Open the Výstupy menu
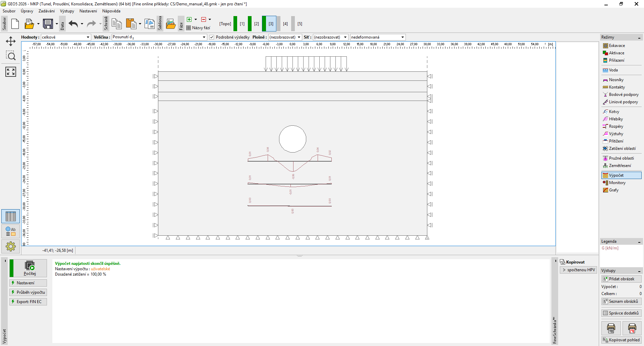The width and height of the screenshot is (644, 346). point(67,11)
